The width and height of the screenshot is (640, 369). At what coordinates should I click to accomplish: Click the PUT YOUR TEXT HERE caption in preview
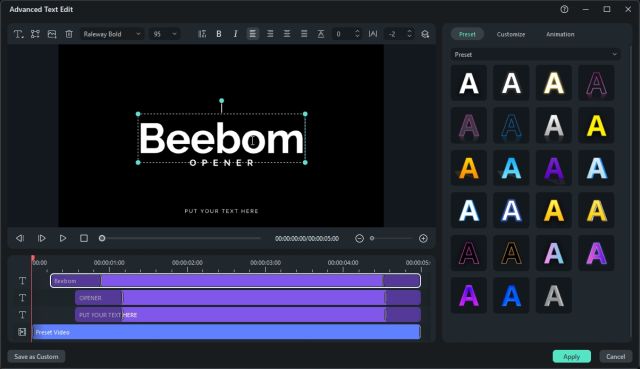click(221, 211)
